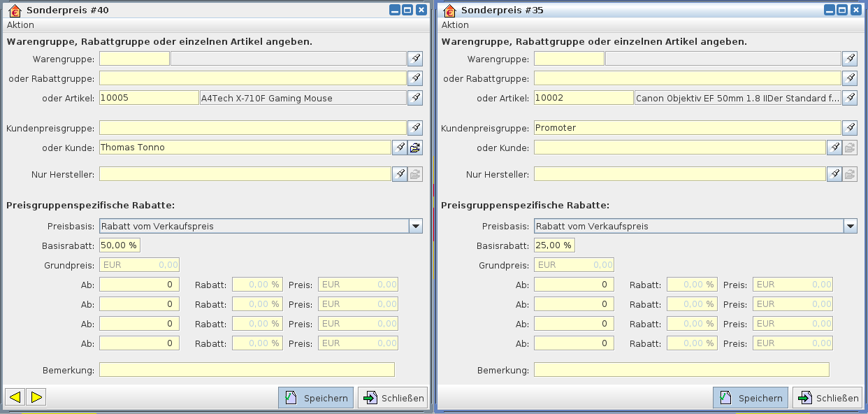The height and width of the screenshot is (414, 868).
Task: Click Artikel lookup icon in Sonderpreis #40
Action: [x=415, y=98]
